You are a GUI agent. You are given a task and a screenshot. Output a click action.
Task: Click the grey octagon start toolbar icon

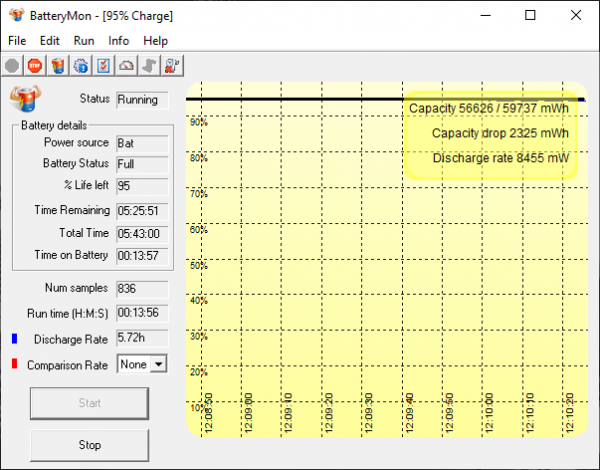(12, 66)
